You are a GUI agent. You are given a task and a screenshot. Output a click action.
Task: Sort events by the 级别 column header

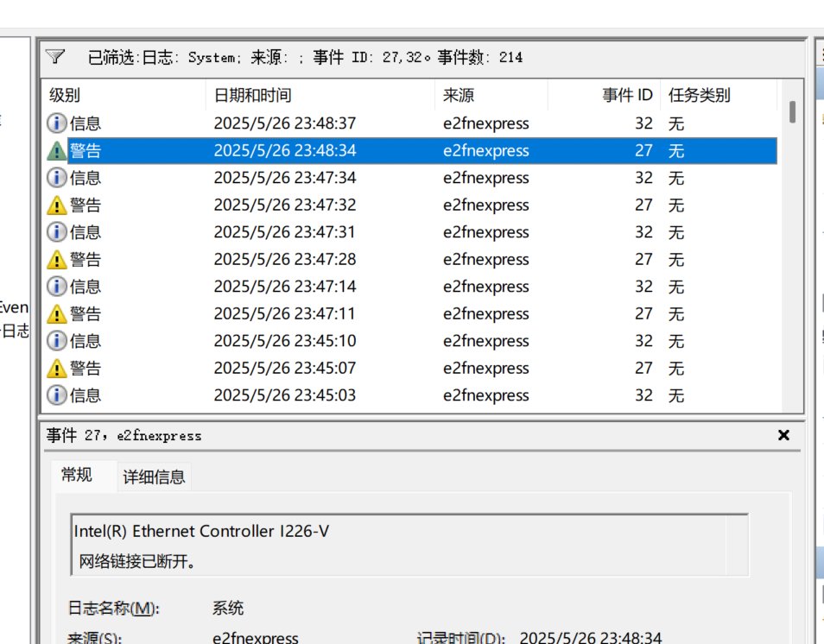coord(124,95)
